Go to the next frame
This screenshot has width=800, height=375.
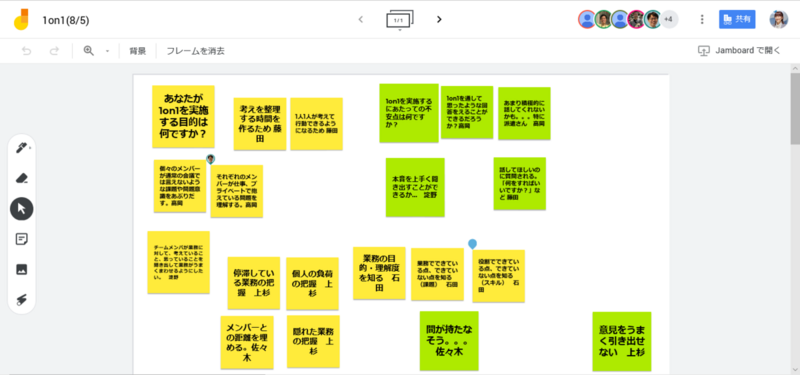coord(439,19)
